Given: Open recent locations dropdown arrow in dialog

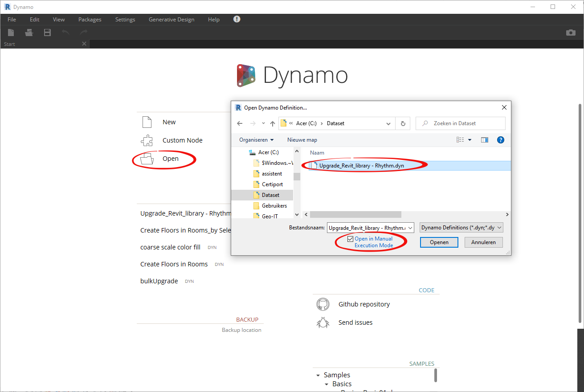Looking at the screenshot, I should coord(263,124).
